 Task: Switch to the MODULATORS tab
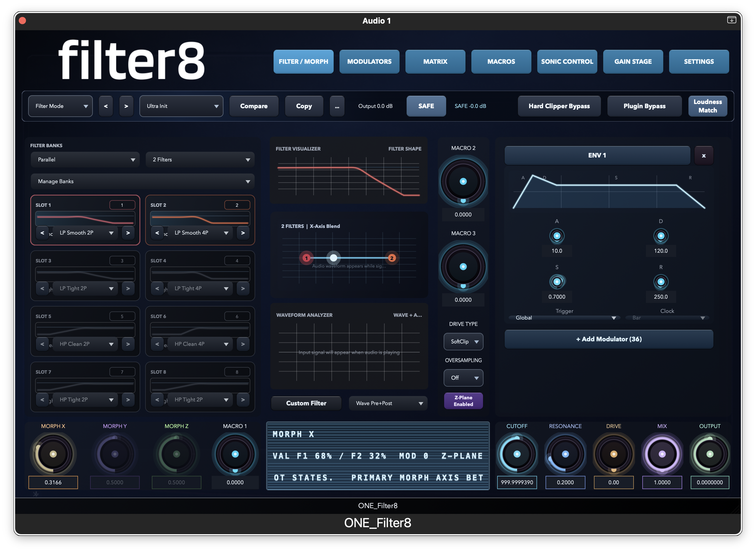pos(369,61)
